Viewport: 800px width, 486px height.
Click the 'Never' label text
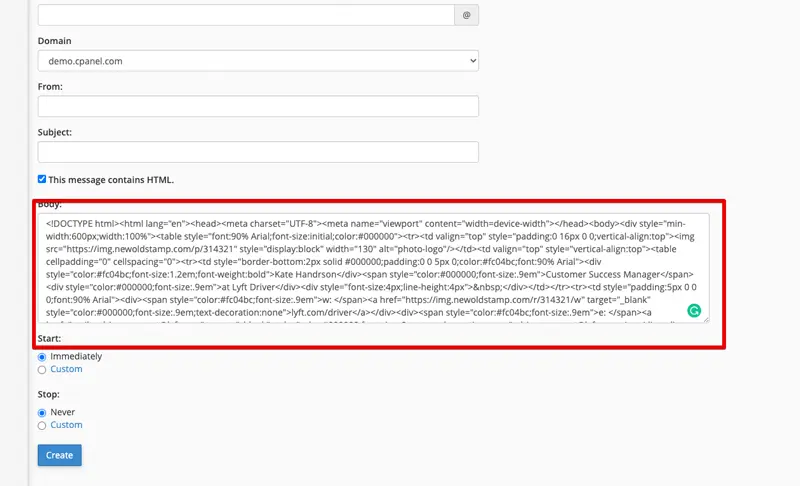(63, 412)
